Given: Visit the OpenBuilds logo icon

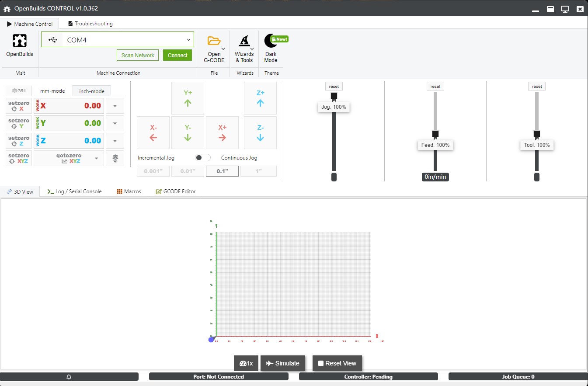Looking at the screenshot, I should [20, 41].
